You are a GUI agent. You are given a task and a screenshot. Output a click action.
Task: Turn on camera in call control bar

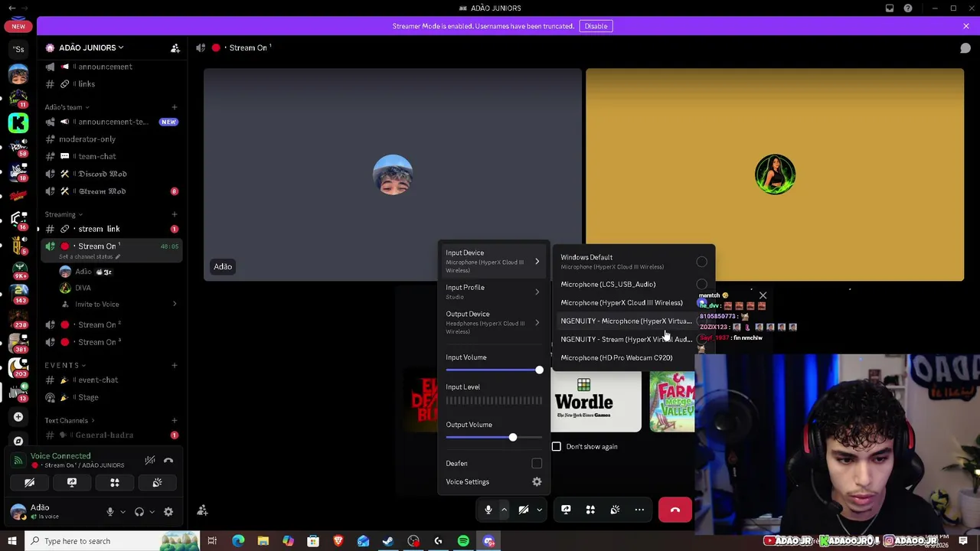pos(524,510)
